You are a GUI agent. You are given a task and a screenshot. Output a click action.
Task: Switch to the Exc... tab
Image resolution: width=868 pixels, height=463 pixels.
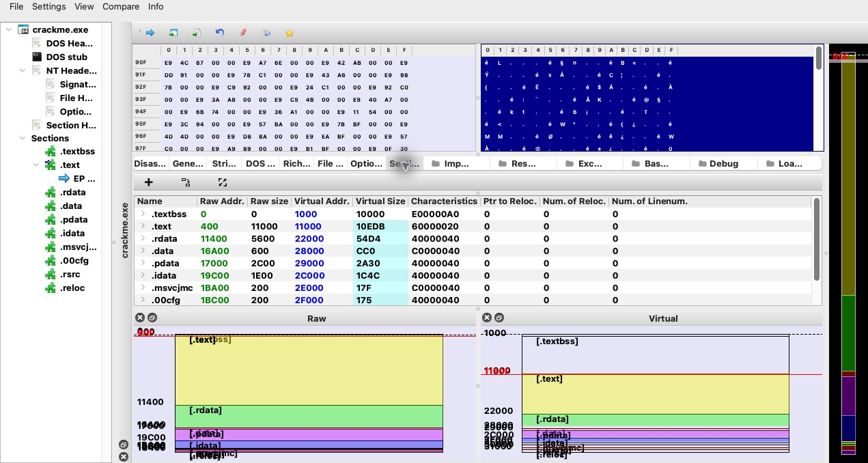[590, 163]
